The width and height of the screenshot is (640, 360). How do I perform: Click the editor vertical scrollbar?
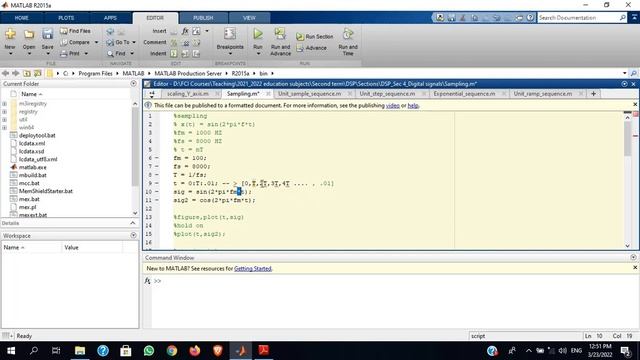(627, 139)
